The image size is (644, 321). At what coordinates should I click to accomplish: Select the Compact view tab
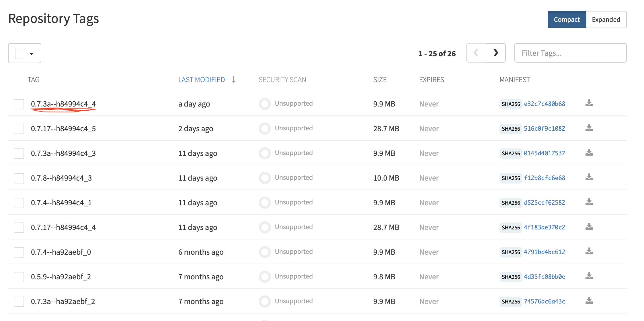click(567, 20)
